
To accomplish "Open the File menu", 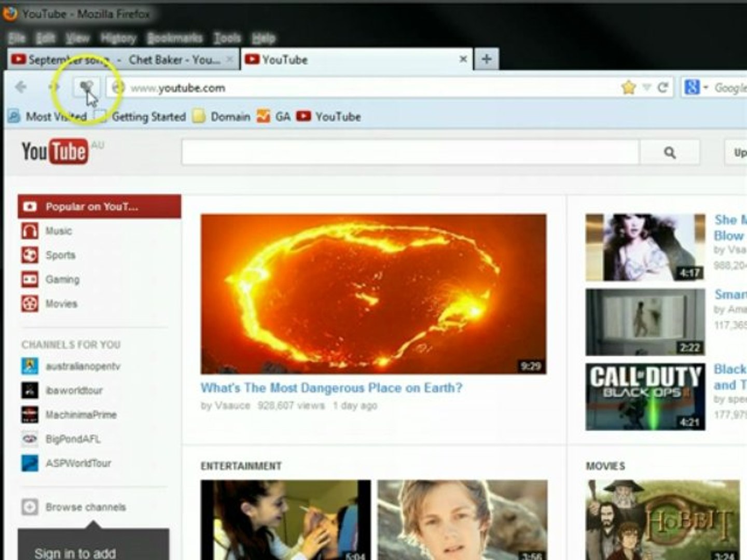I will tap(17, 38).
